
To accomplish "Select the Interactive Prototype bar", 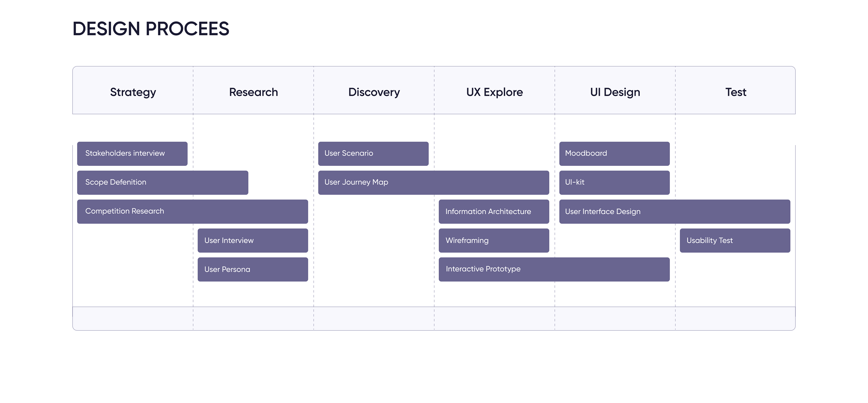I will (554, 270).
